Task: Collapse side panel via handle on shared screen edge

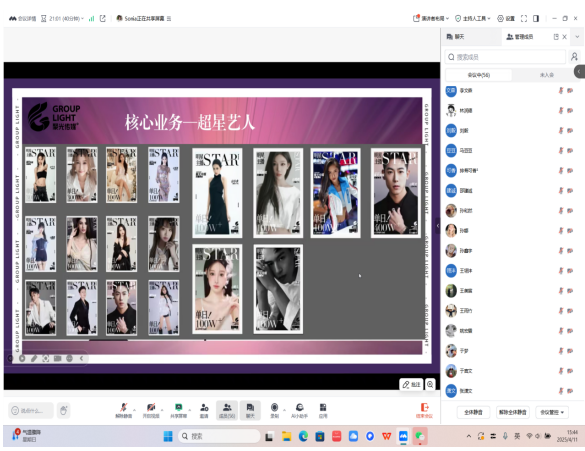Action: (x=438, y=225)
